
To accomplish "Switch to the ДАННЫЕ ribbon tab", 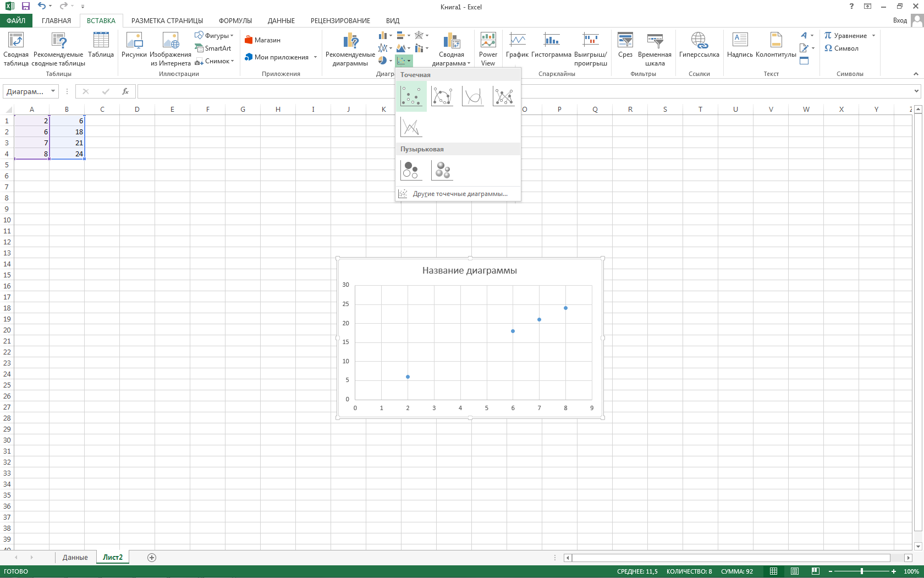I will [281, 21].
